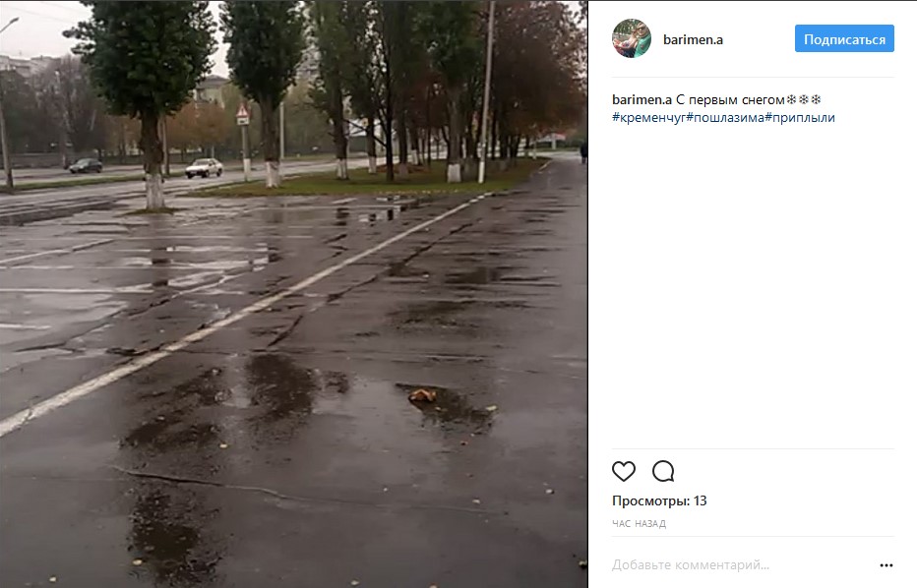Click the white car in the video
917x588 pixels.
pyautogui.click(x=204, y=168)
